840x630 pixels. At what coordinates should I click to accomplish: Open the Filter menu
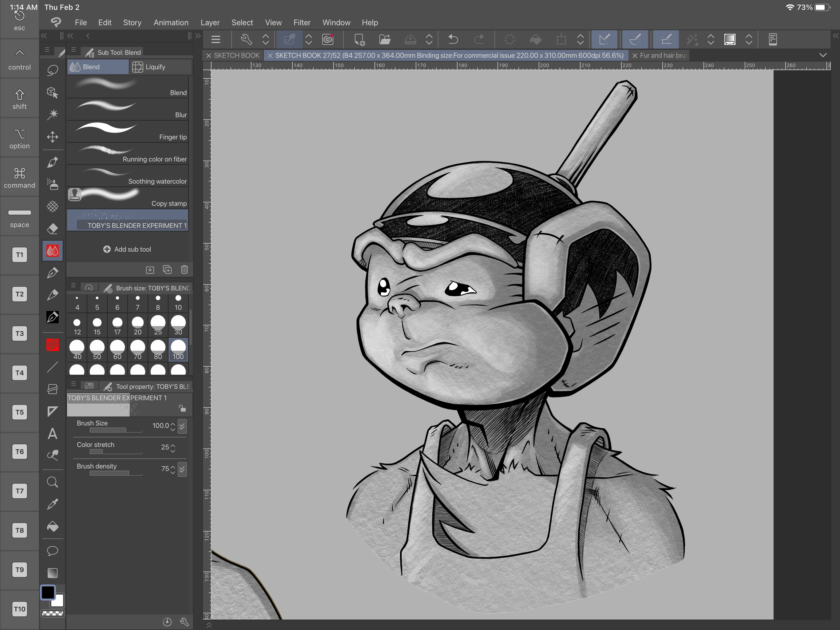pyautogui.click(x=302, y=22)
